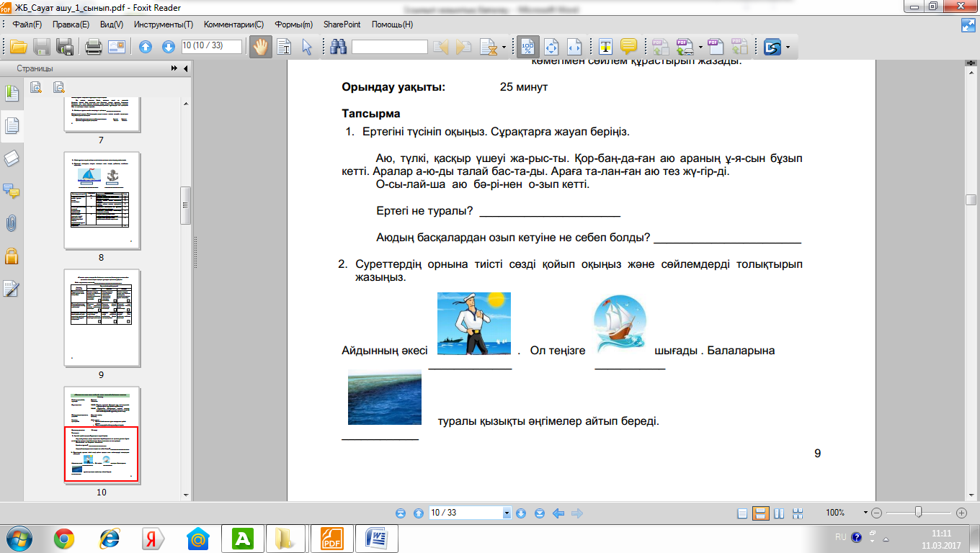This screenshot has width=980, height=553.
Task: Open the Файл menu
Action: [x=27, y=24]
